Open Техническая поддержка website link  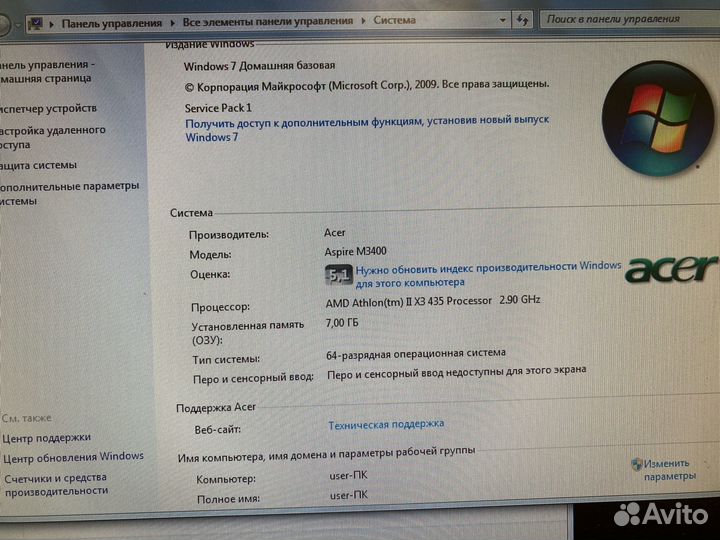pos(386,424)
